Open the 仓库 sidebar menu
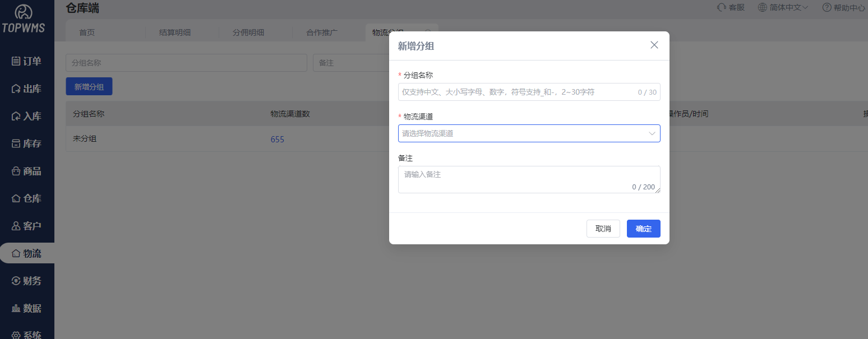The height and width of the screenshot is (339, 868). tap(26, 198)
